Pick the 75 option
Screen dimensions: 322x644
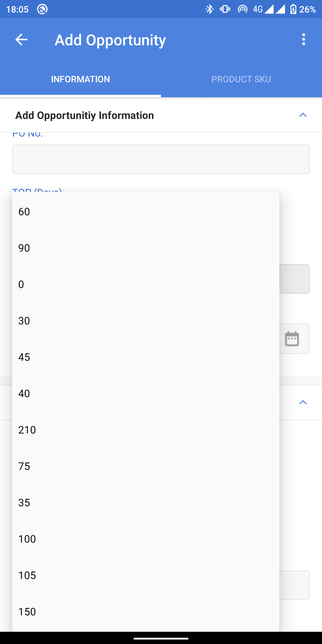point(146,466)
